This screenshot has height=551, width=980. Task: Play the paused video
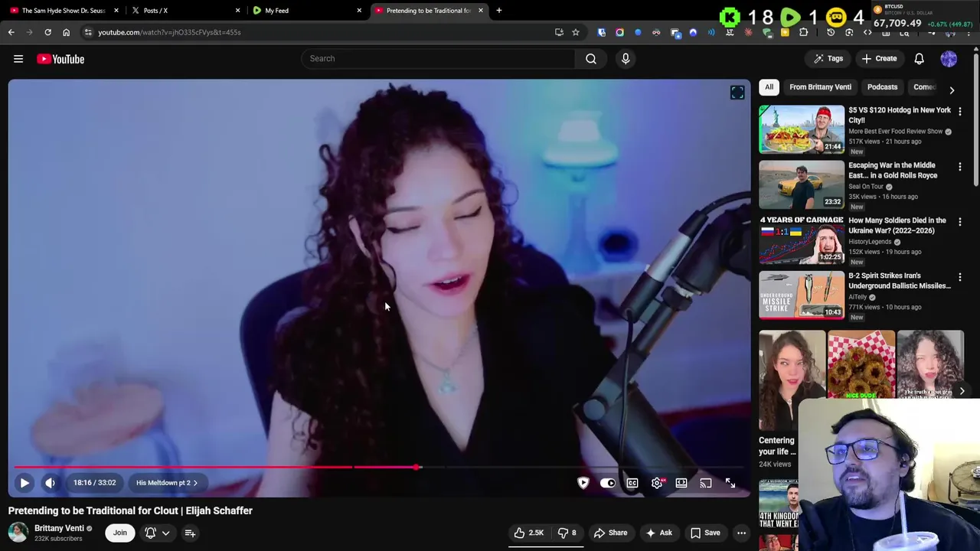(24, 483)
